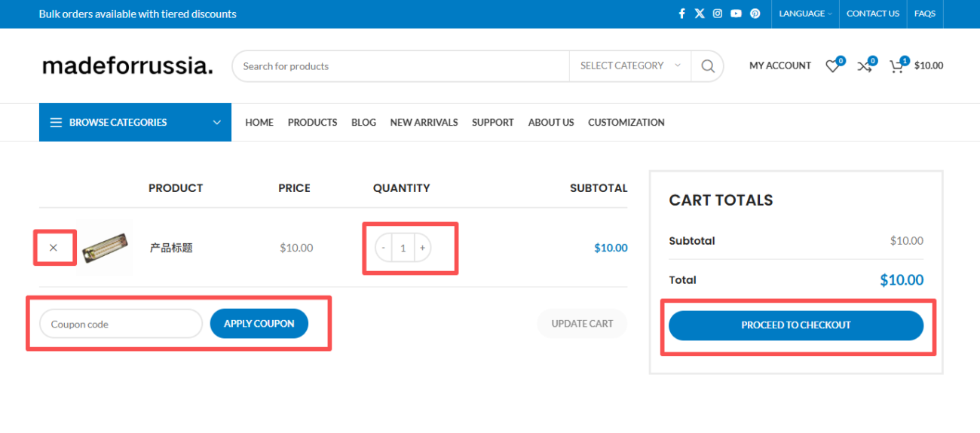
Task: Open the wishlist heart icon
Action: (832, 66)
